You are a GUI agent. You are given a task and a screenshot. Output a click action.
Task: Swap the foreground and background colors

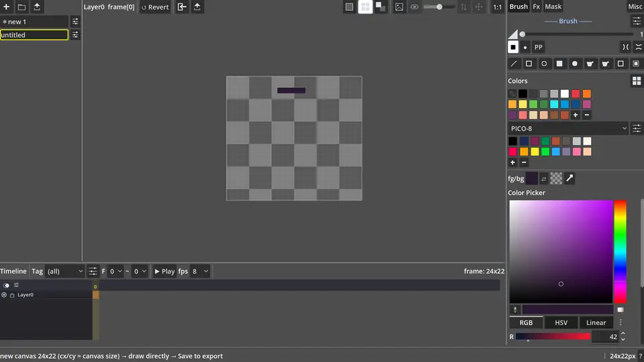click(544, 178)
